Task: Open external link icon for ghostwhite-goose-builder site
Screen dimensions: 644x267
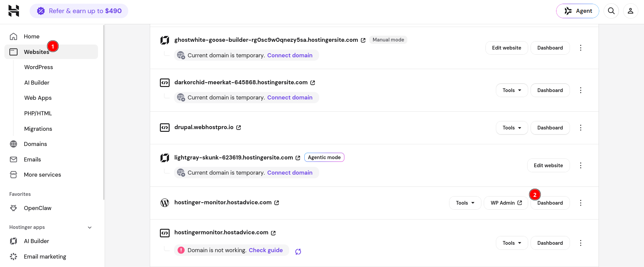Action: (x=363, y=40)
